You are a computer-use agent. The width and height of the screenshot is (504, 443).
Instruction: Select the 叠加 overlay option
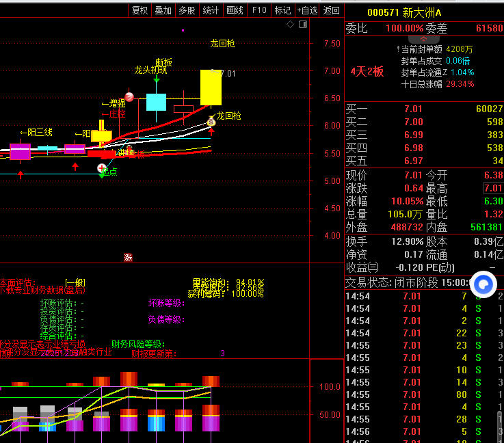[163, 10]
